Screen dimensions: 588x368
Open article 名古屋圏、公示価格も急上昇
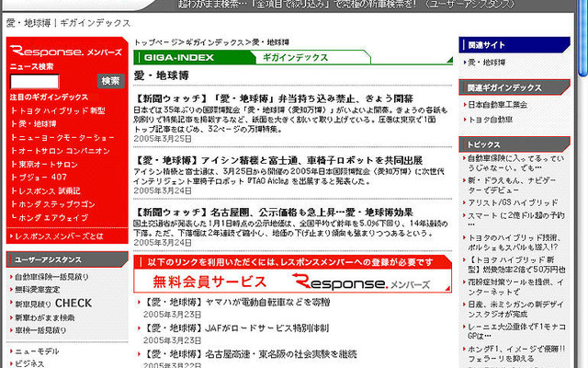pyautogui.click(x=274, y=213)
